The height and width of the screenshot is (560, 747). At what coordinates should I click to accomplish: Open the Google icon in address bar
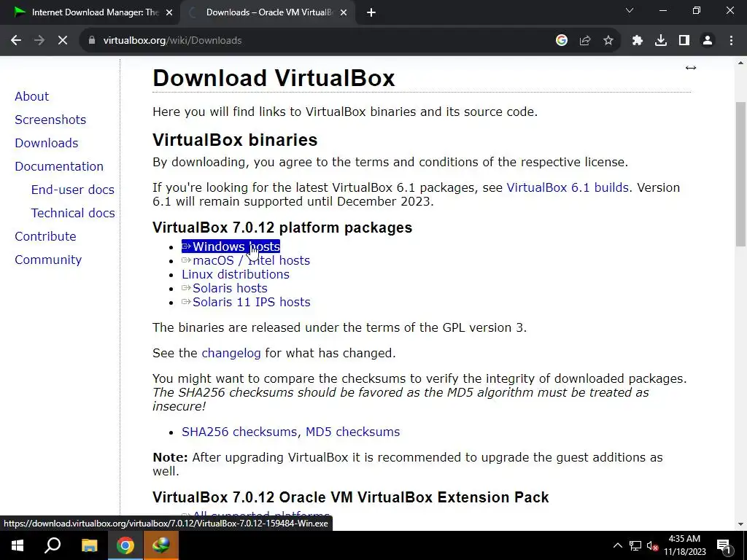coord(562,41)
